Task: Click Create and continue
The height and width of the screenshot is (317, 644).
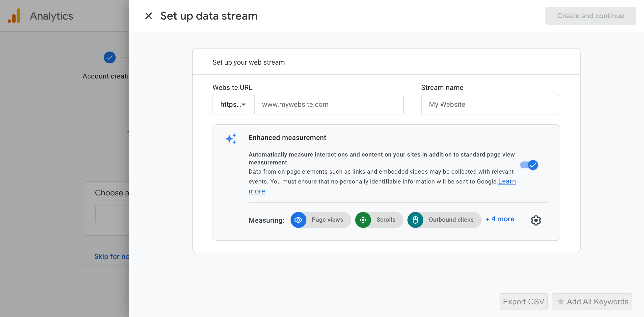Action: pos(590,16)
